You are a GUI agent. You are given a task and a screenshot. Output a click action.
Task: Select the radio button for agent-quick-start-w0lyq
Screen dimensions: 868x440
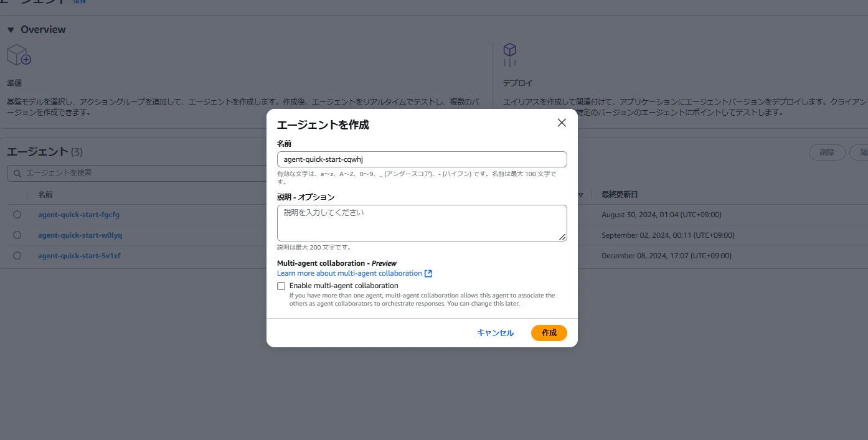[17, 235]
